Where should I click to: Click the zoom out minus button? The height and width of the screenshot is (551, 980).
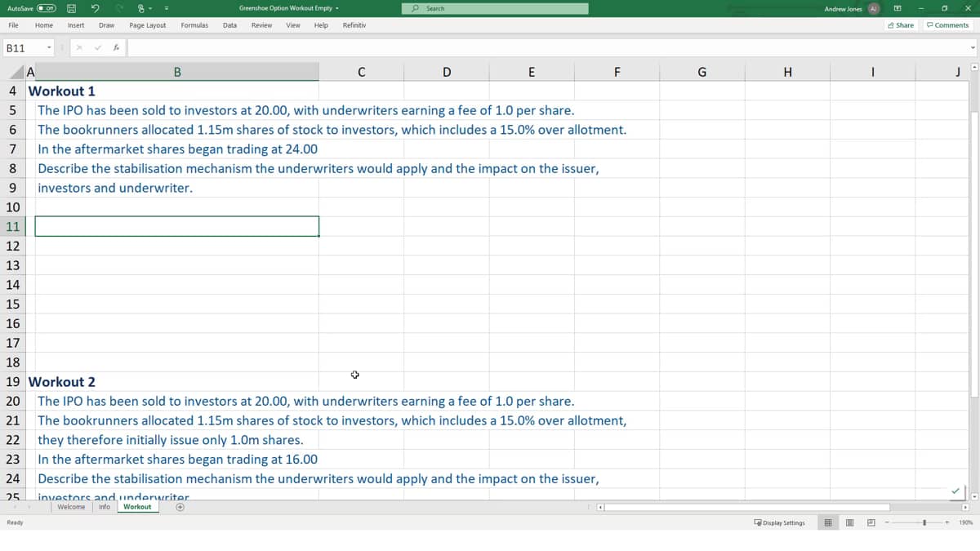click(x=886, y=522)
